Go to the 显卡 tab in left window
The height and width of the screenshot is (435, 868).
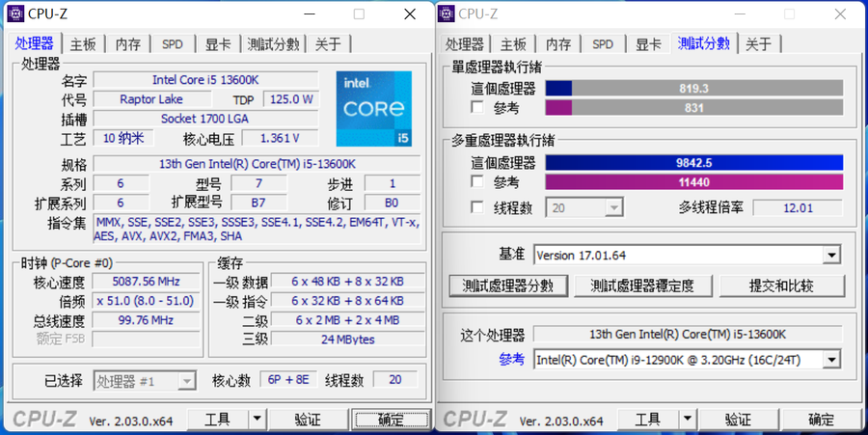217,44
